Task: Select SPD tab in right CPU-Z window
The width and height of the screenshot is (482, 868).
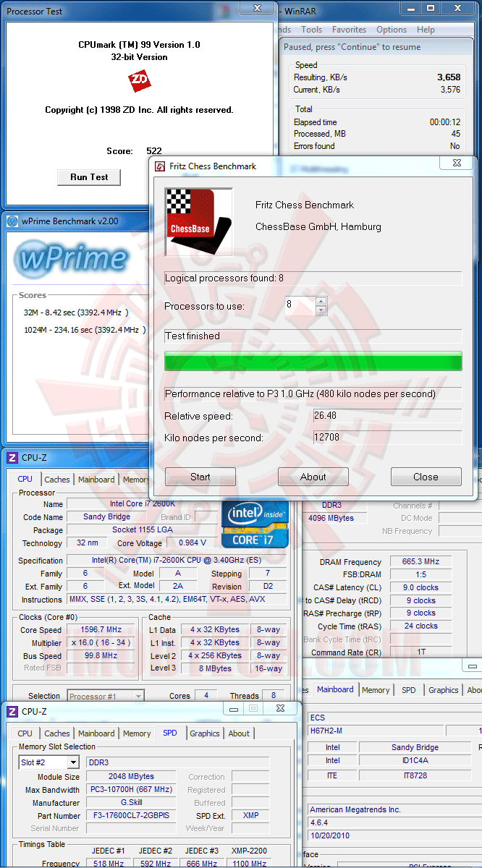Action: [409, 690]
